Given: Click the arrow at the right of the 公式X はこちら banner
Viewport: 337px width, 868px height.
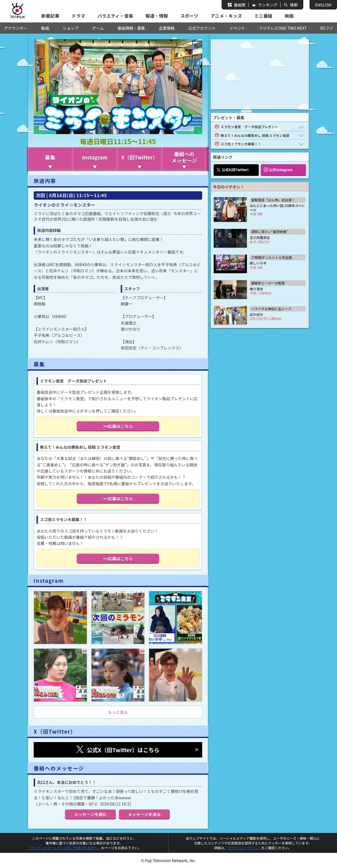Looking at the screenshot, I should (x=196, y=749).
